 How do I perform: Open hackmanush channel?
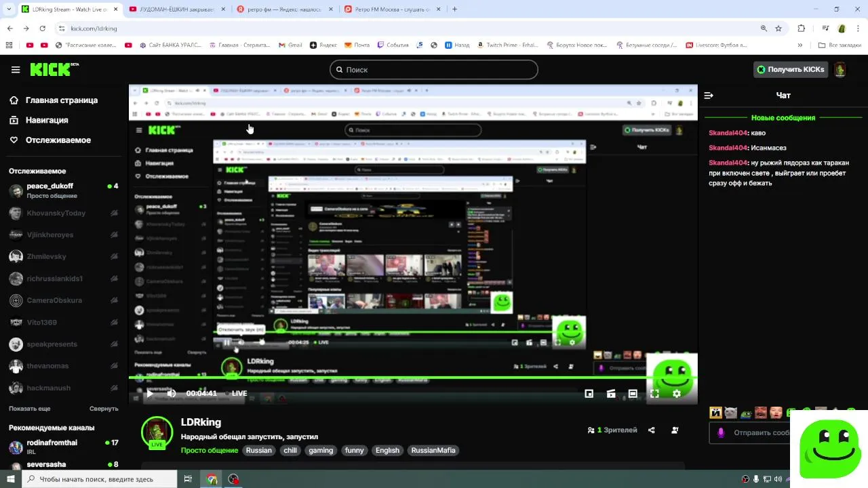pos(64,388)
